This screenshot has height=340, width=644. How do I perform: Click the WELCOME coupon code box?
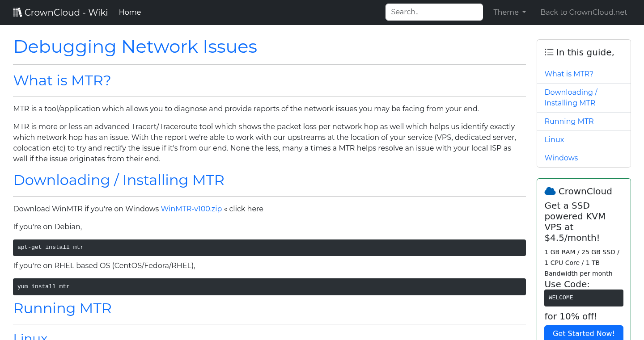click(x=584, y=298)
